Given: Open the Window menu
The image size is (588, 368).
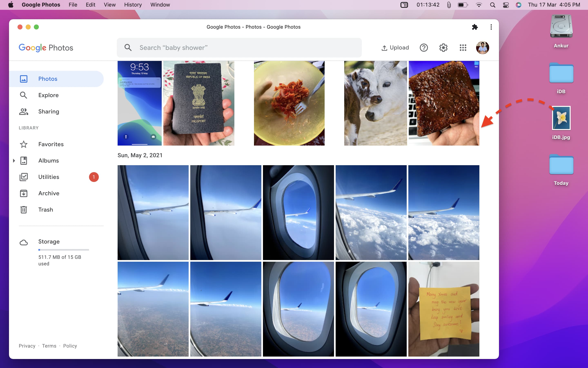Looking at the screenshot, I should (160, 5).
